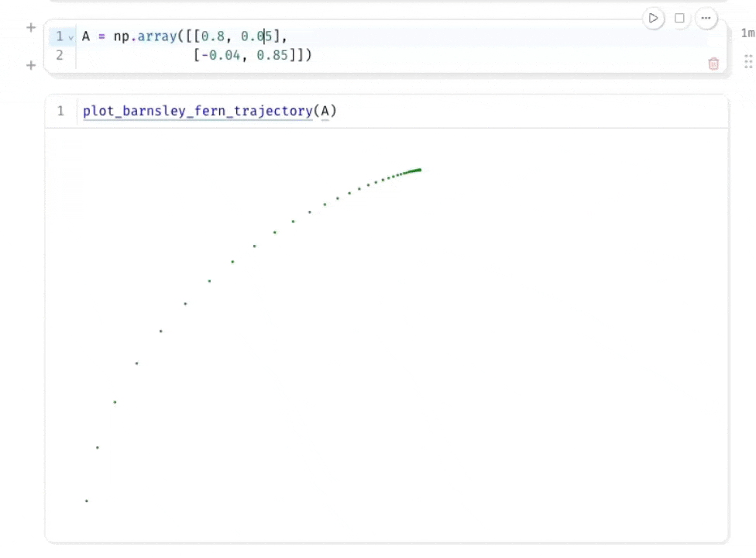The width and height of the screenshot is (756, 558).
Task: Click the 0.05 value in line 1
Action: pyautogui.click(x=256, y=36)
